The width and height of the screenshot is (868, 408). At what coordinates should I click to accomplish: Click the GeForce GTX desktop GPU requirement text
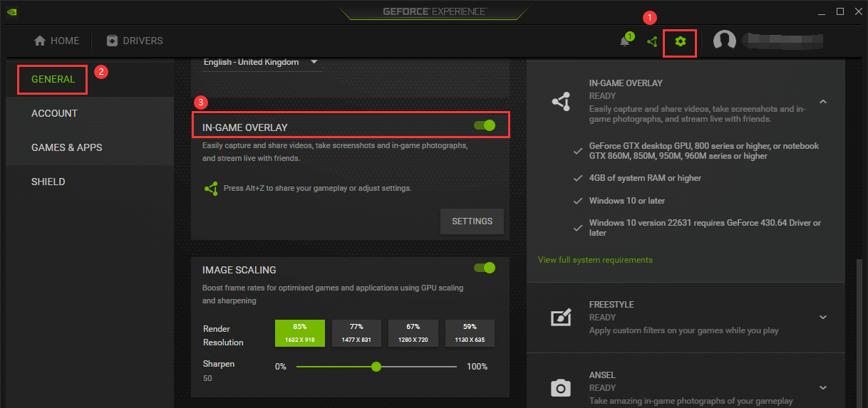click(x=704, y=151)
